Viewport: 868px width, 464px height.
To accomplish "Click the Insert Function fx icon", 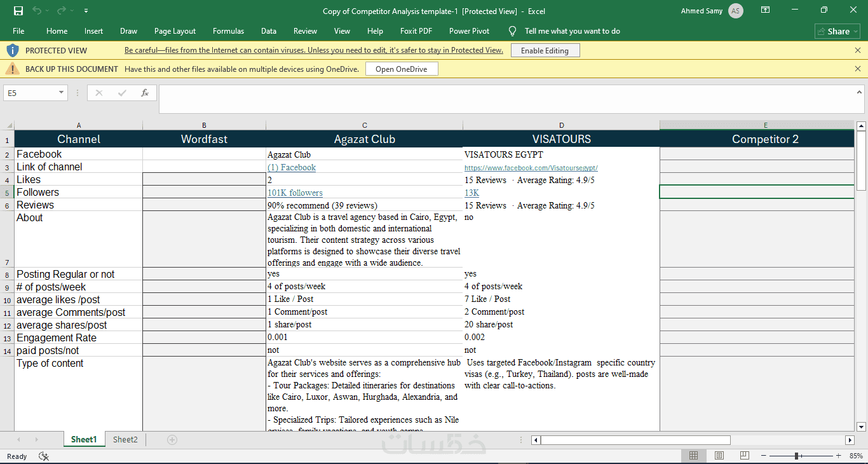I will (145, 93).
